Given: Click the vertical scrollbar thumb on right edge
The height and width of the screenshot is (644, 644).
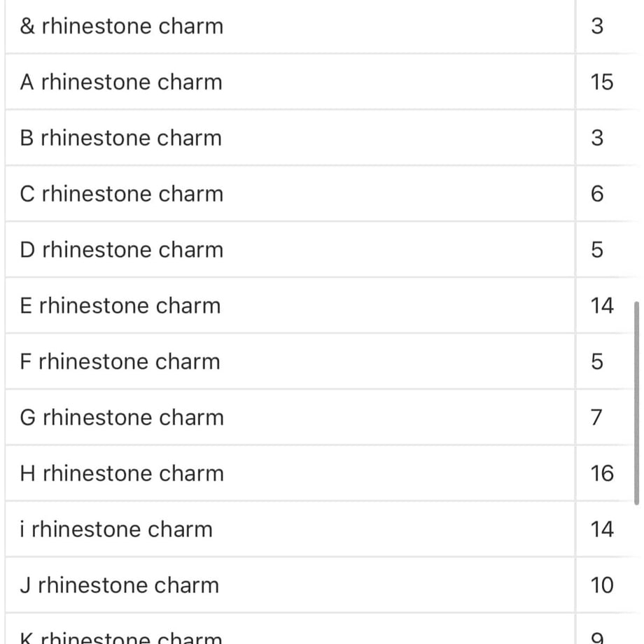Looking at the screenshot, I should click(637, 403).
